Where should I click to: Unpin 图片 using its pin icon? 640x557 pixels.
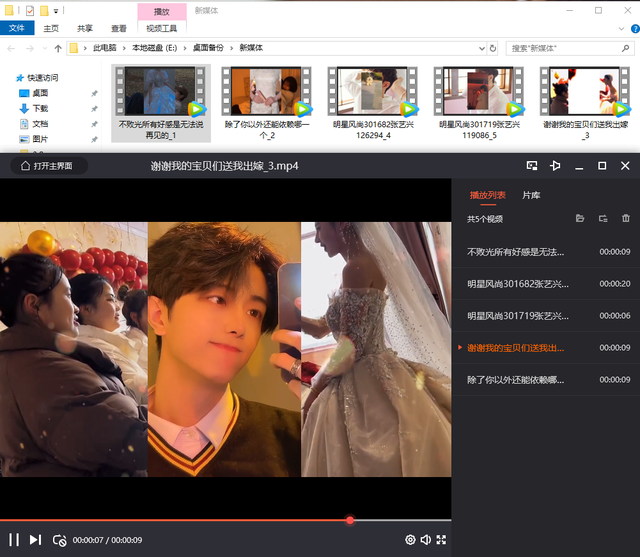pyautogui.click(x=94, y=140)
